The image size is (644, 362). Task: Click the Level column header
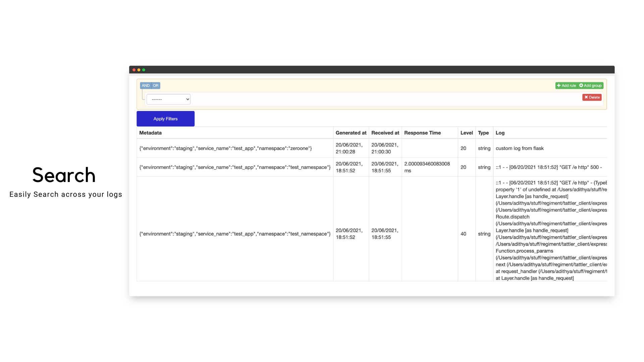pyautogui.click(x=466, y=133)
